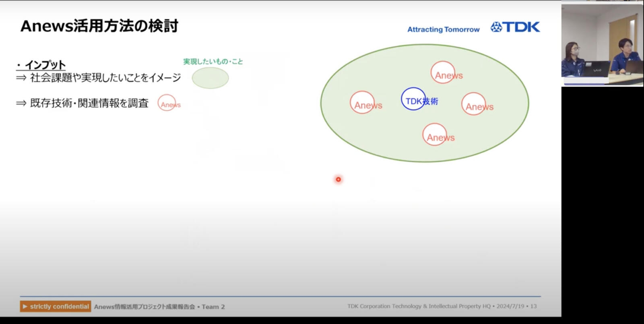Click the "Anews情報活用プロジェクト成果報告会 • Team 2" footer
Viewport: 644px width, 324px height.
tap(159, 307)
